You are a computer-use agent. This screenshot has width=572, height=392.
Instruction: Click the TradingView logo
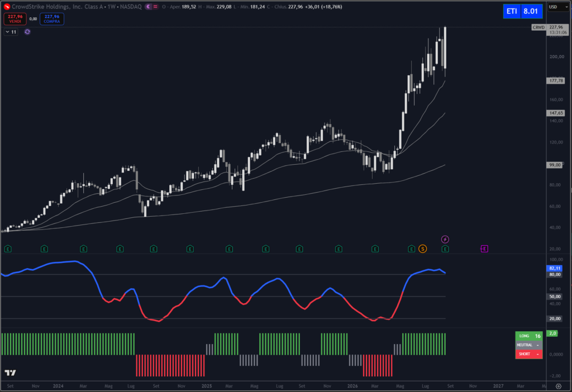coord(10,372)
